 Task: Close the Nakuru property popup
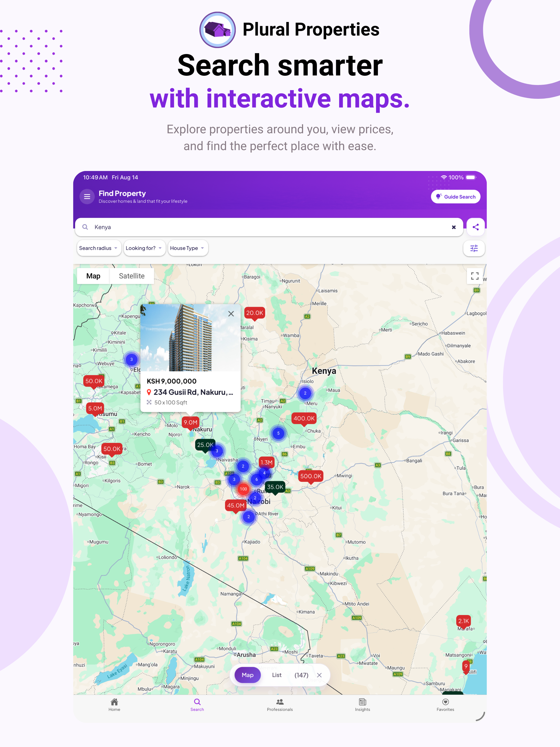(231, 314)
